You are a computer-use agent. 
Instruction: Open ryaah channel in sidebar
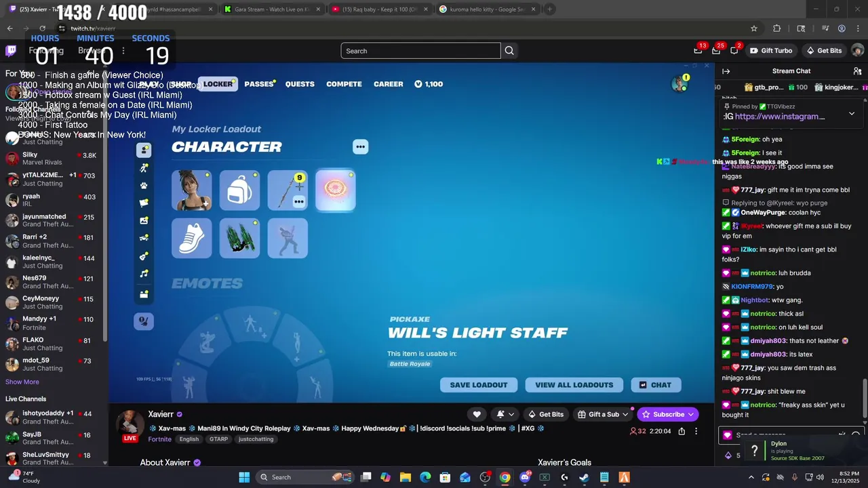53,200
